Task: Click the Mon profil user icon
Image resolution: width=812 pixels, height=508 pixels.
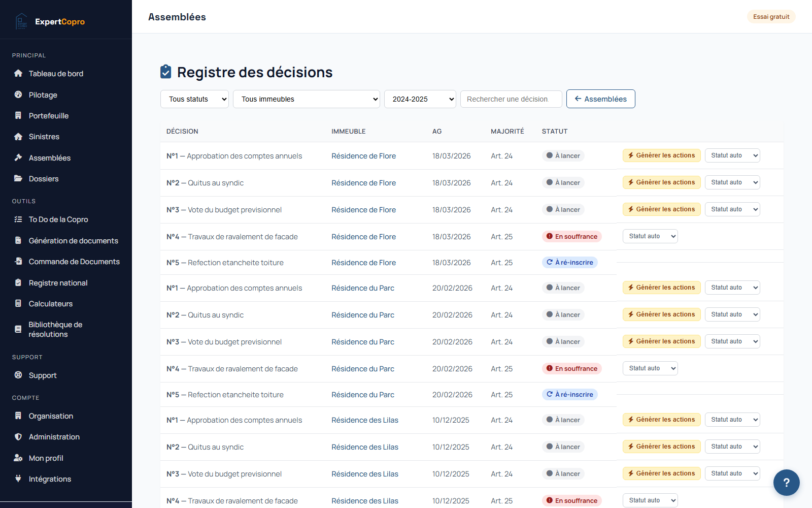Action: tap(18, 458)
